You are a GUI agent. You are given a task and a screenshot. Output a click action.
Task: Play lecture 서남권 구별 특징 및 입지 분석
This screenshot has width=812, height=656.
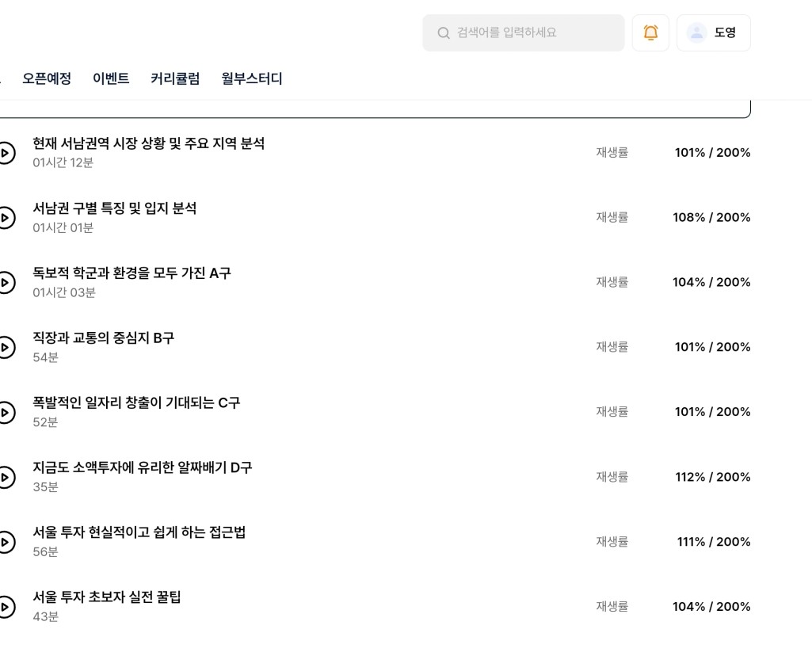click(6, 217)
